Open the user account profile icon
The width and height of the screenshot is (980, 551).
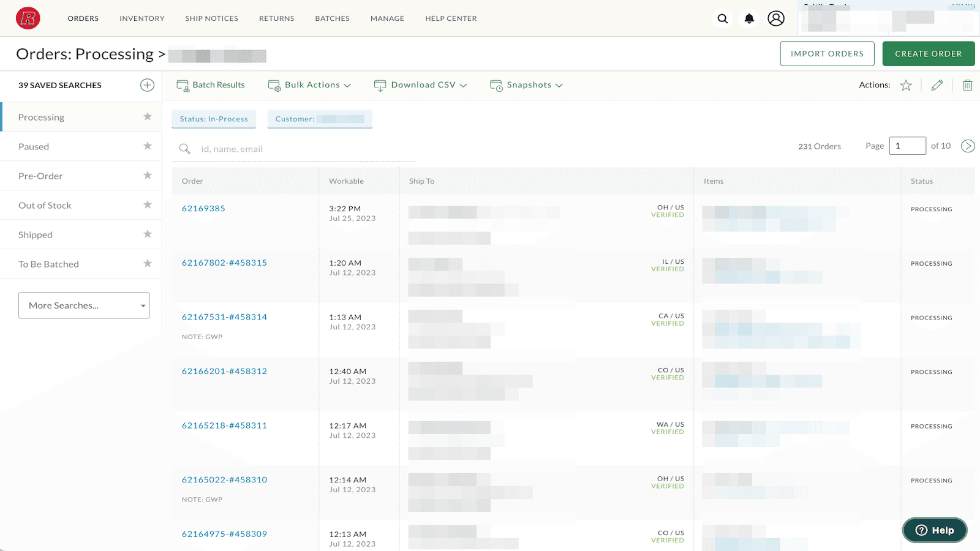pos(776,18)
